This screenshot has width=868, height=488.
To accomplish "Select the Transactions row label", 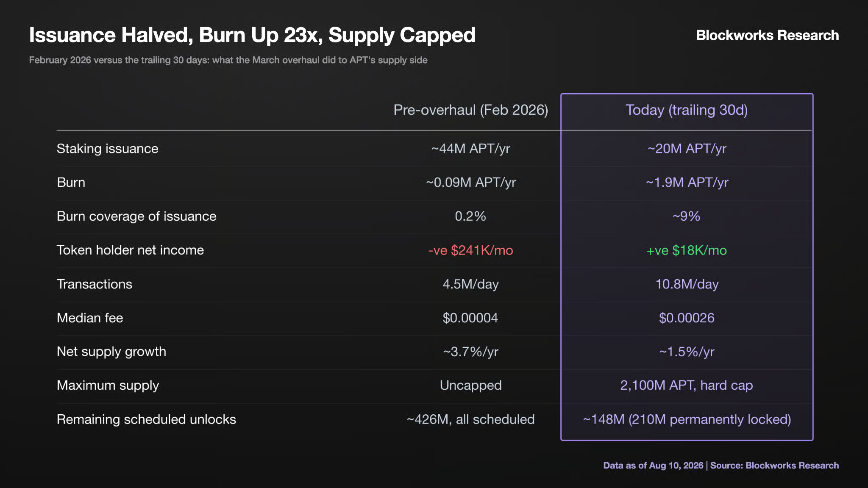I will [95, 284].
